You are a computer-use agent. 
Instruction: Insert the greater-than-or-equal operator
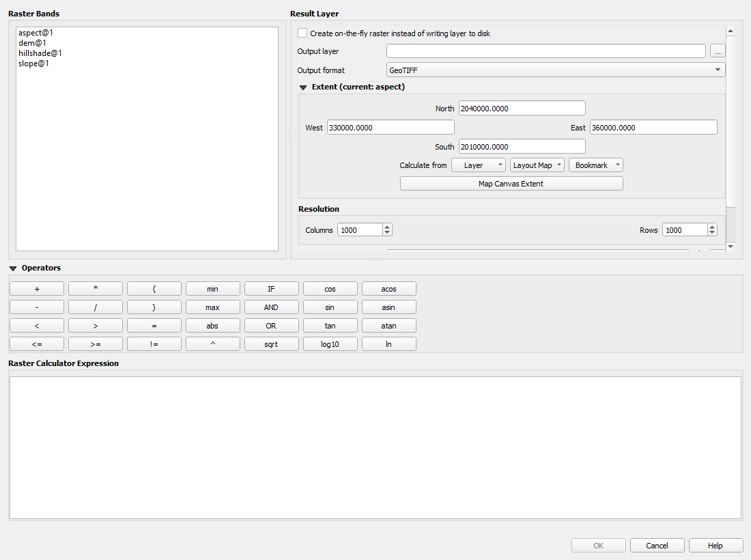click(x=96, y=344)
